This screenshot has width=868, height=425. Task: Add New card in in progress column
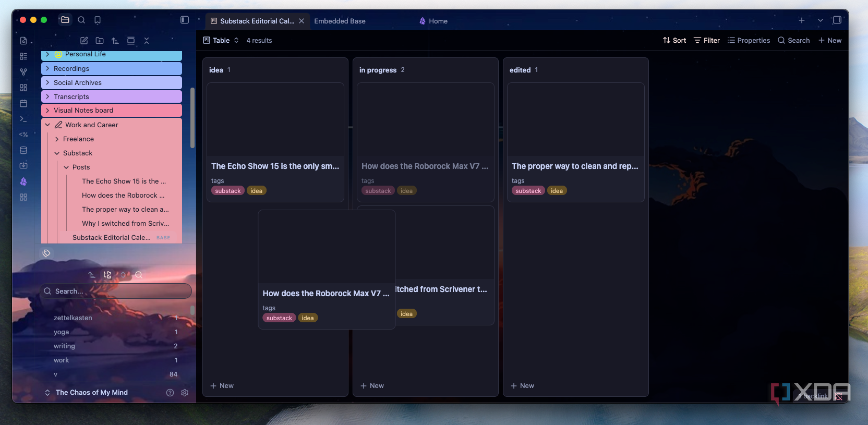tap(372, 386)
